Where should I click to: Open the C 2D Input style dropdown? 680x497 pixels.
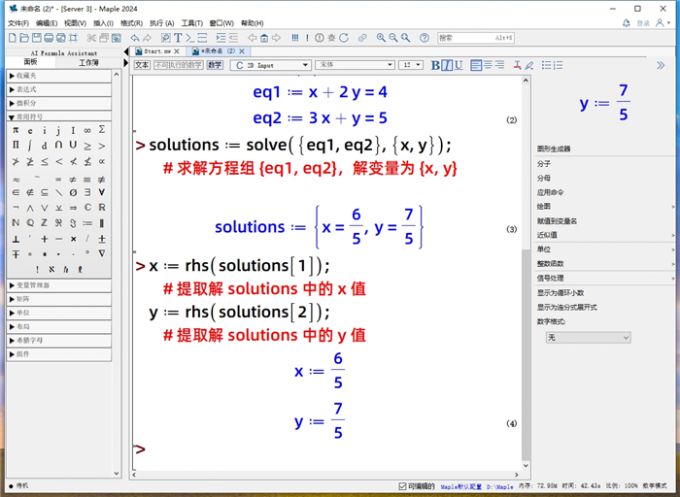pyautogui.click(x=270, y=65)
